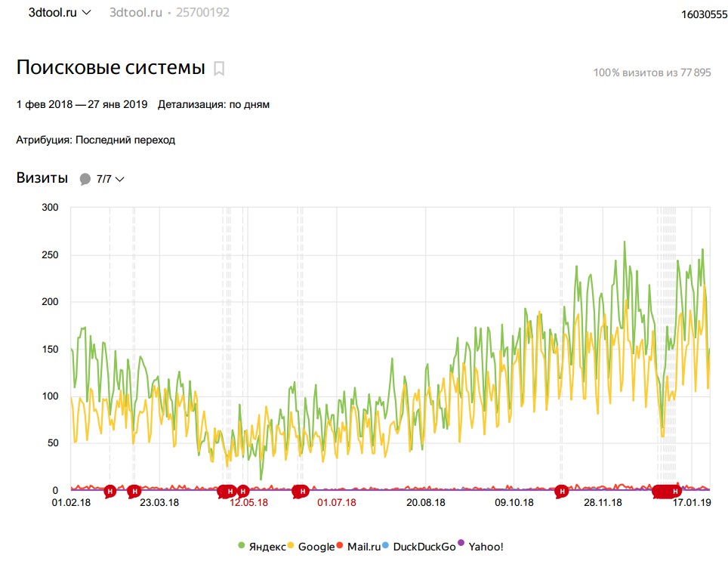Bookmark the Поисковые системы report
The width and height of the screenshot is (728, 561).
[219, 69]
